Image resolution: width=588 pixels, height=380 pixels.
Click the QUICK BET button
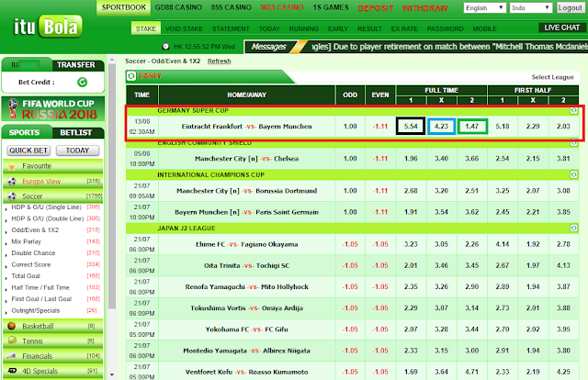pos(28,151)
